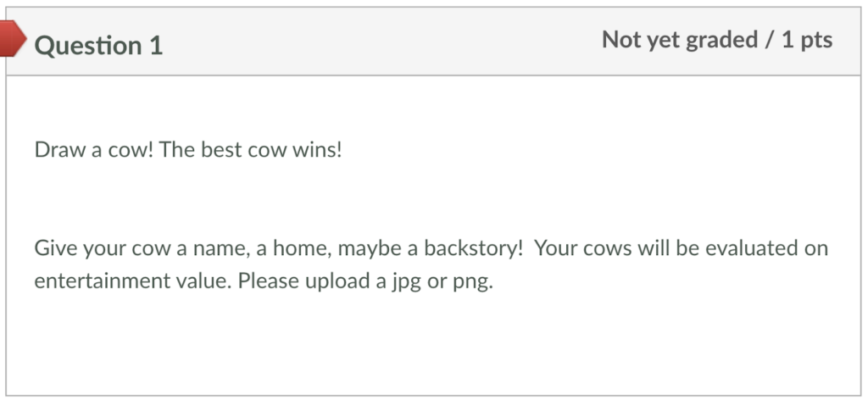Click the numeral "1" in the Question heading
The height and width of the screenshot is (406, 868).
point(156,45)
